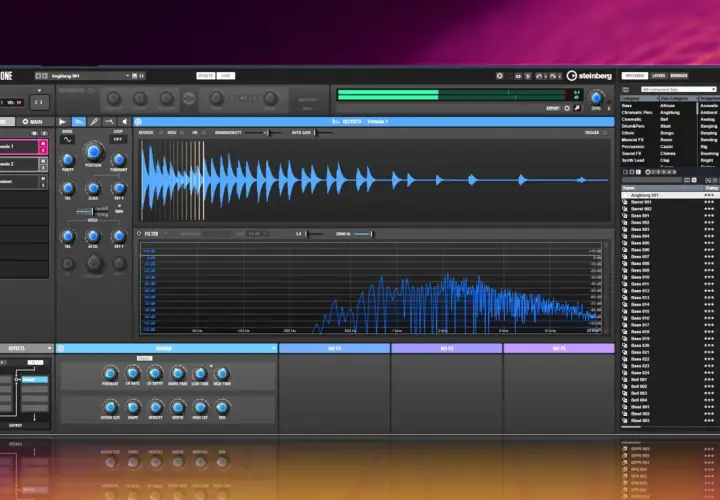Viewport: 720px width, 500px height.
Task: Toggle the HD checkbox
Action: pos(204,133)
